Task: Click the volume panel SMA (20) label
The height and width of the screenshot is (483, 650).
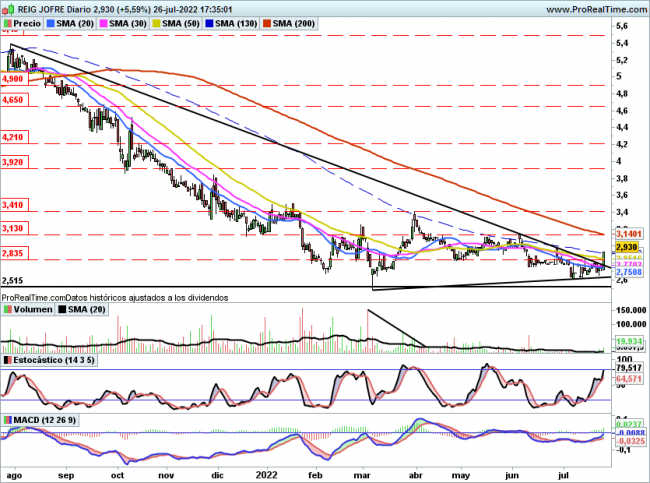Action: click(87, 309)
